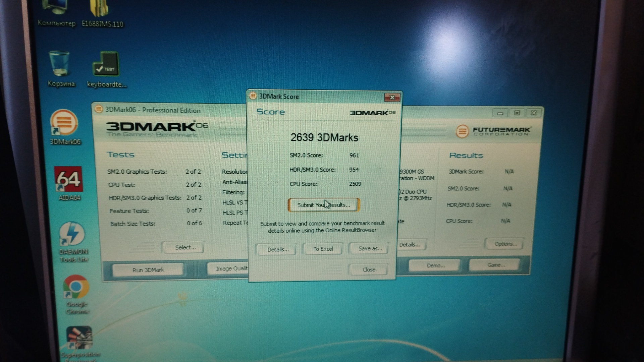Image resolution: width=644 pixels, height=362 pixels.
Task: Click the Futuremark Corporation logo
Action: (x=493, y=131)
